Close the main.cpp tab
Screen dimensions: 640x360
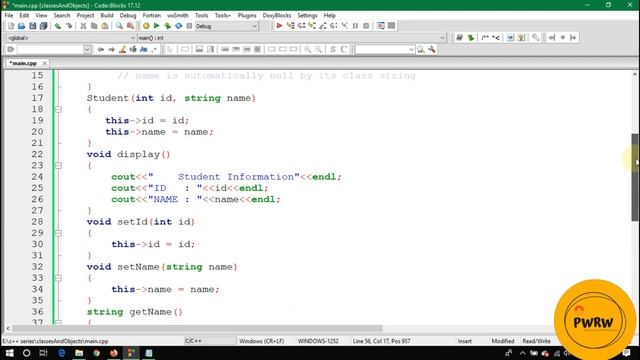[x=44, y=63]
